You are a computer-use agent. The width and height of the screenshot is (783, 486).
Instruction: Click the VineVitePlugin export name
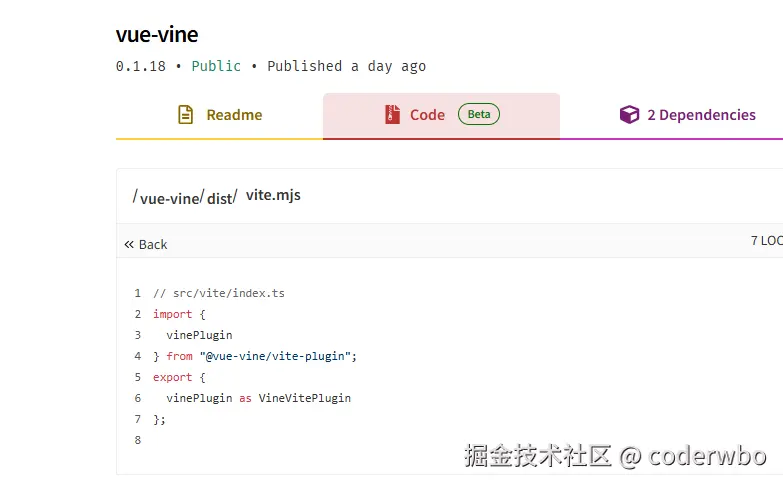click(304, 398)
